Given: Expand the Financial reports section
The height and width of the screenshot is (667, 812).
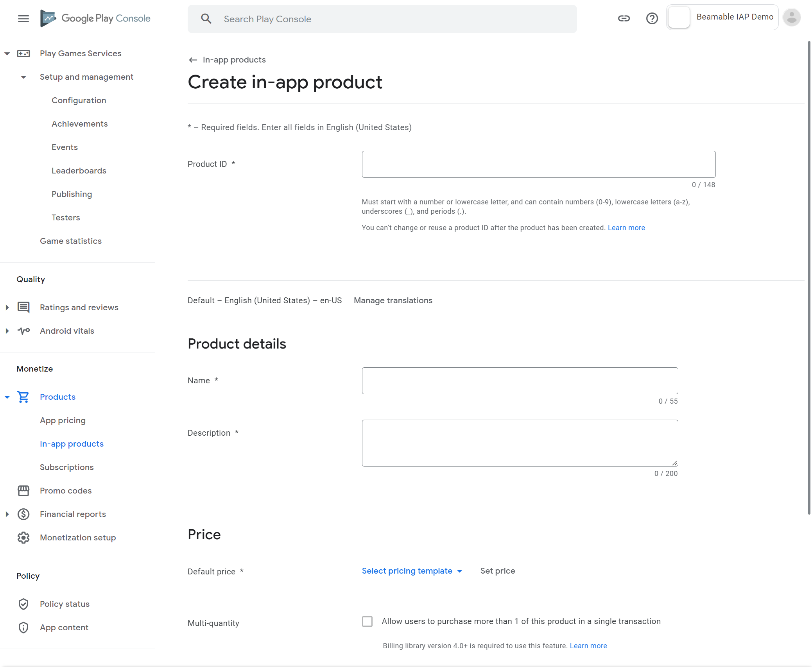Looking at the screenshot, I should click(x=7, y=514).
